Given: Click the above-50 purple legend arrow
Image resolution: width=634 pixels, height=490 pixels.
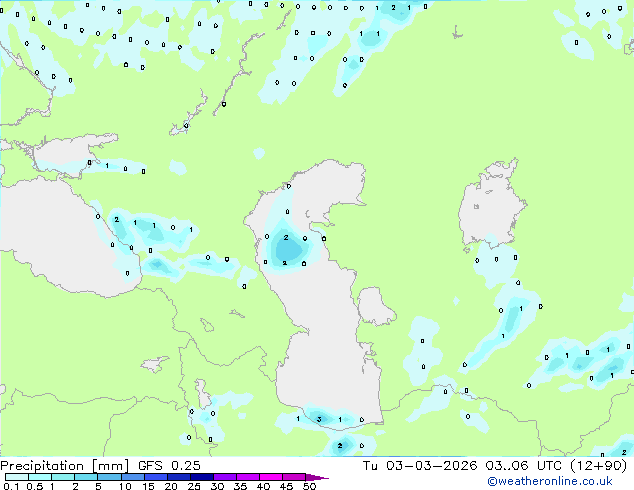Looking at the screenshot, I should tap(317, 477).
